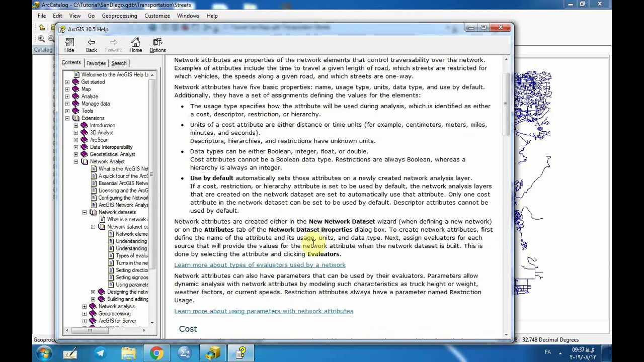The image size is (644, 362).
Task: Open the file explorer folder in taskbar
Action: point(128,353)
